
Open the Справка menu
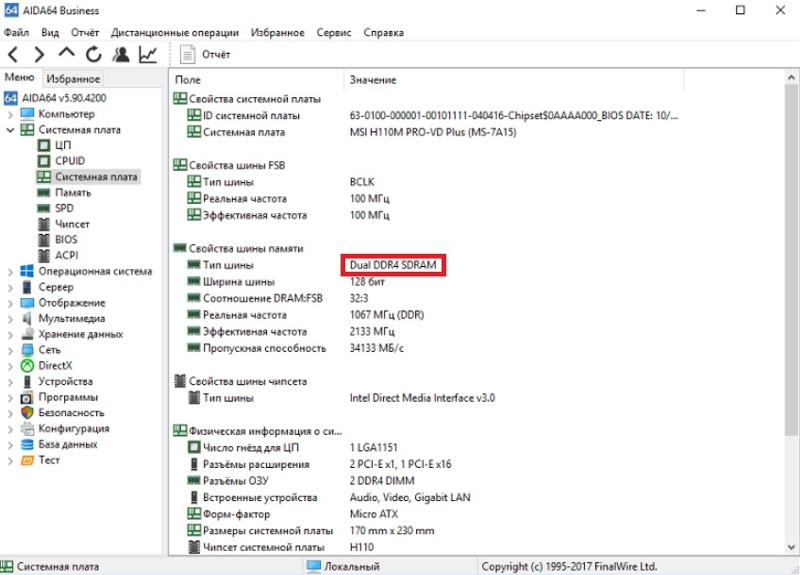(384, 33)
